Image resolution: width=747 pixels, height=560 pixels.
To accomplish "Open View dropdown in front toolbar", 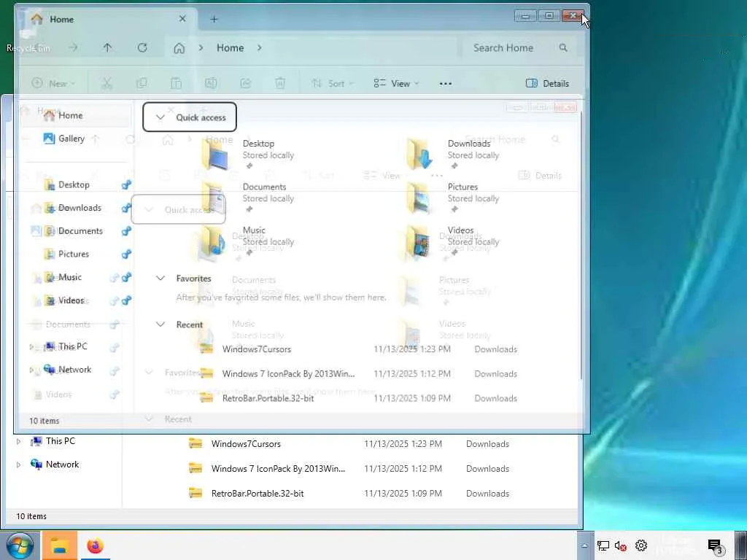I will [x=396, y=83].
